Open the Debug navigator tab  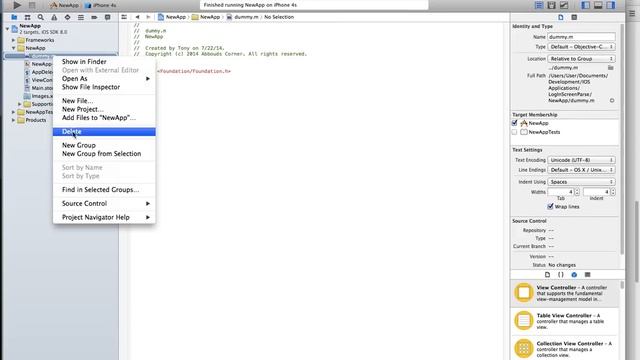point(81,17)
